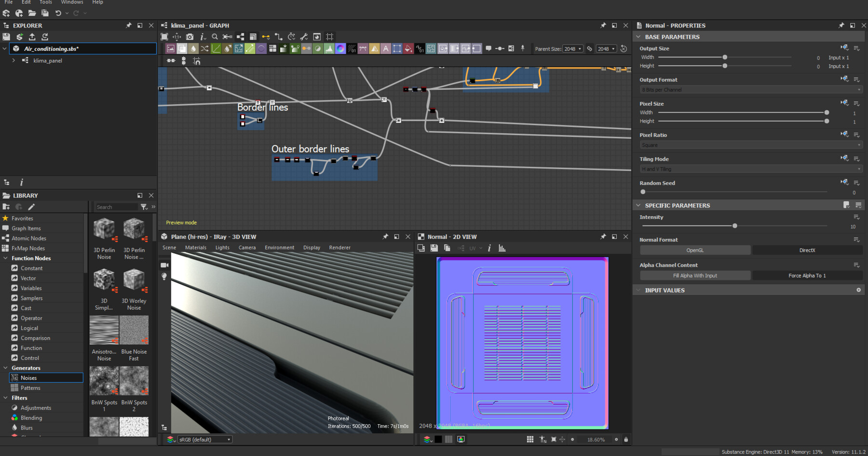Select the Text node tool in graph toolbar
Viewport: 868px width, 456px height.
pos(386,48)
